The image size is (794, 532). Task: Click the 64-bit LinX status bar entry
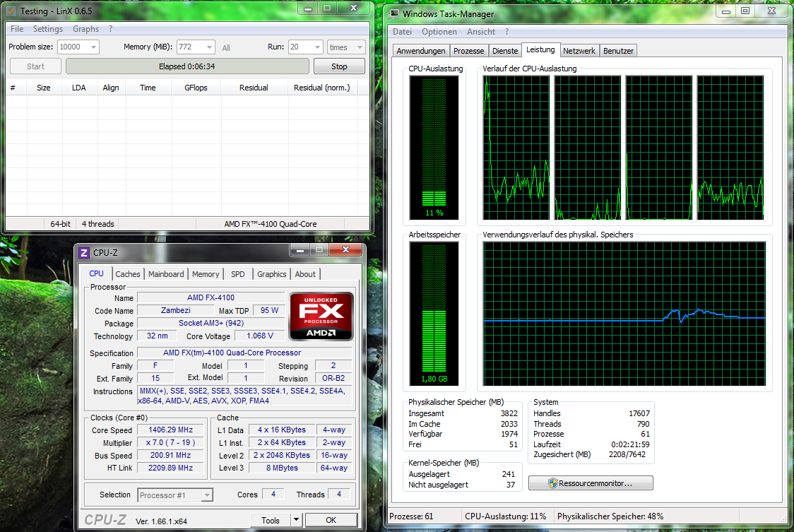point(60,224)
